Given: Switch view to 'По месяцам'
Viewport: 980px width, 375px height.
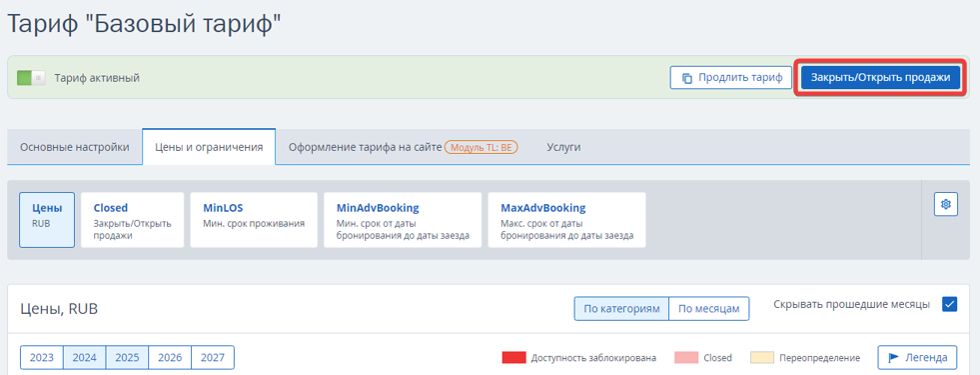Looking at the screenshot, I should point(709,309).
